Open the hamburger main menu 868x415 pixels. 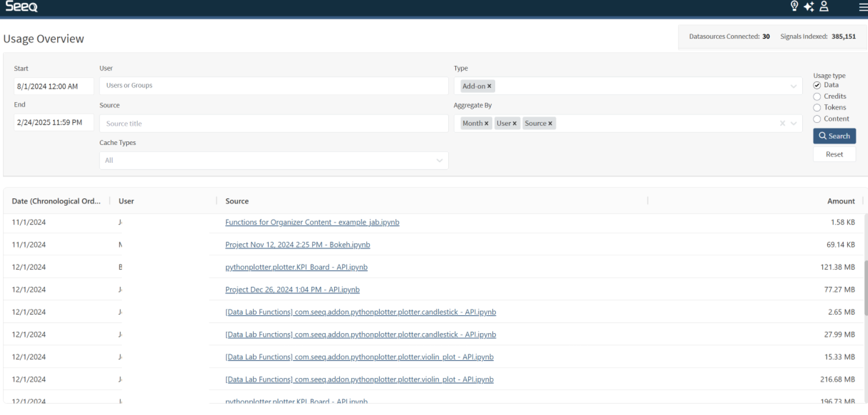pyautogui.click(x=861, y=7)
